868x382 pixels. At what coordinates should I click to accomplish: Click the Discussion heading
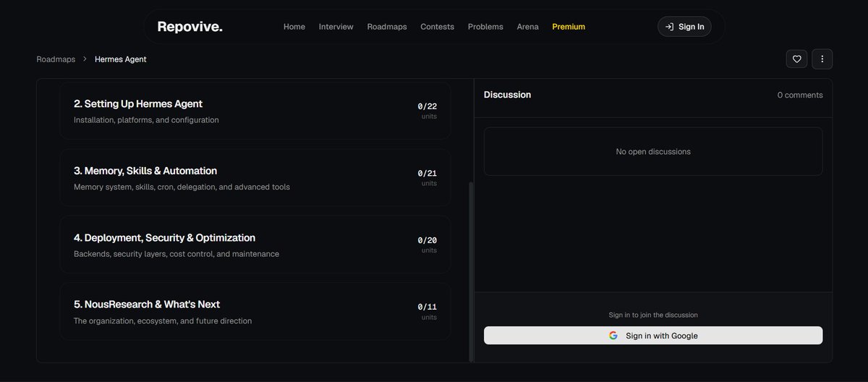[507, 95]
